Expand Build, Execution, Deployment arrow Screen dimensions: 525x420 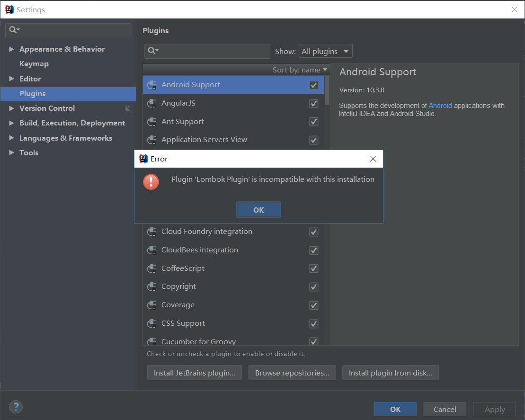coord(11,123)
